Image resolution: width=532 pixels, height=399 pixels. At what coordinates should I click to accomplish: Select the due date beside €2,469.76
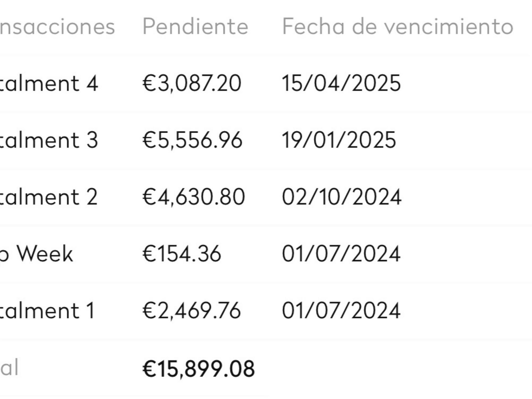coord(341,311)
